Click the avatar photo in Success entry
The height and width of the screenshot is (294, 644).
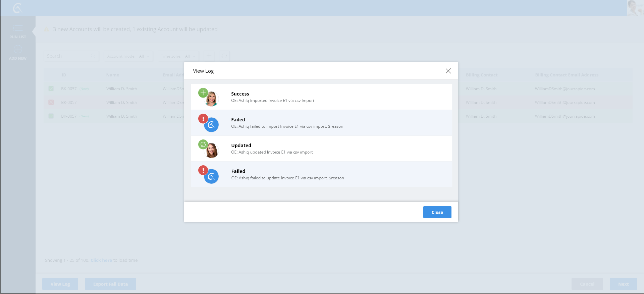212,99
